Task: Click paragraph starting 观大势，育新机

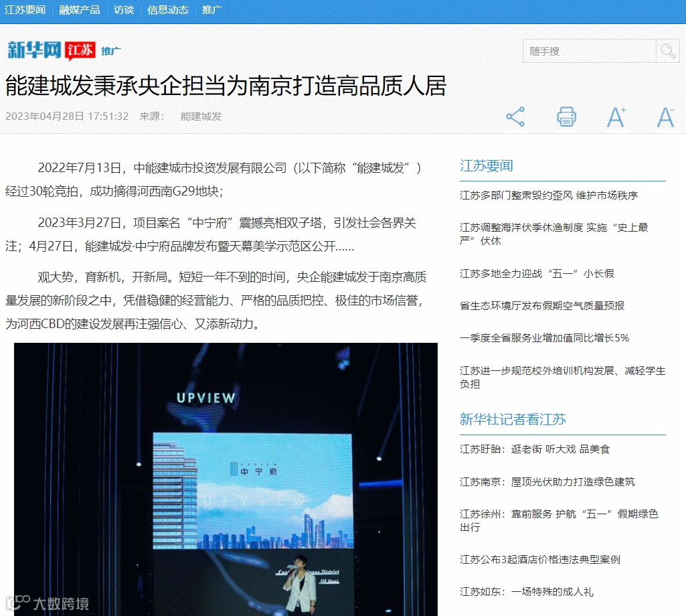Action: (x=216, y=301)
